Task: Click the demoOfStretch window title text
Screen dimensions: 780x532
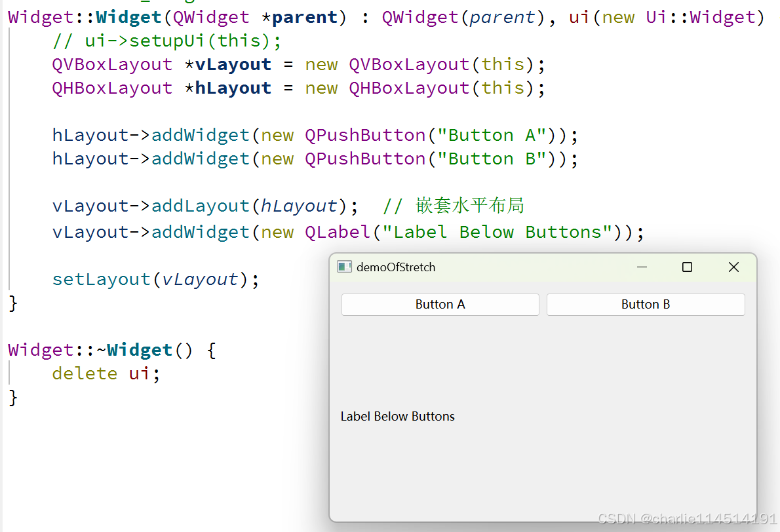Action: pos(396,267)
